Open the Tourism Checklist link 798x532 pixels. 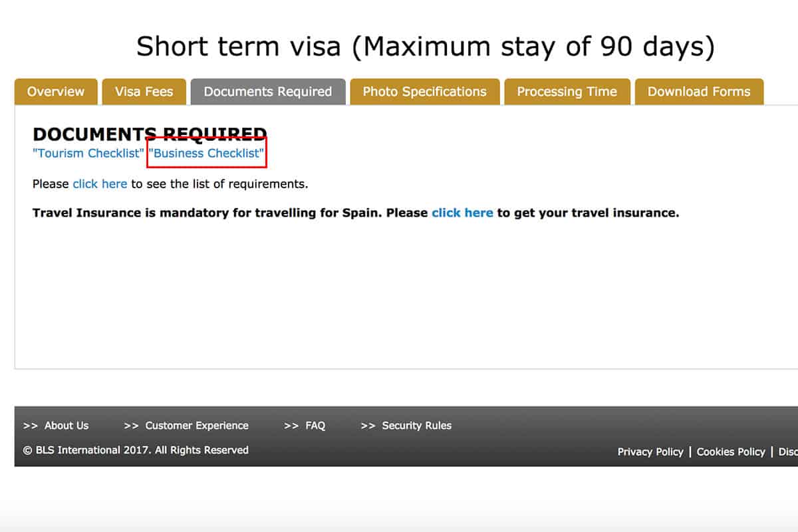(x=88, y=154)
